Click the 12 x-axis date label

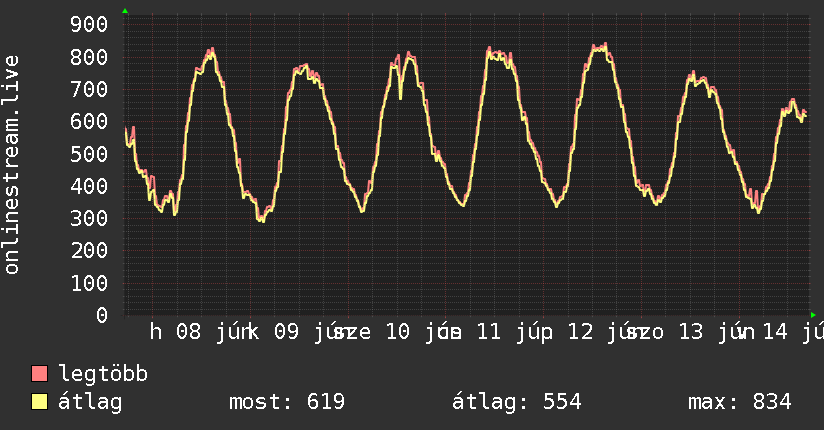(x=581, y=332)
